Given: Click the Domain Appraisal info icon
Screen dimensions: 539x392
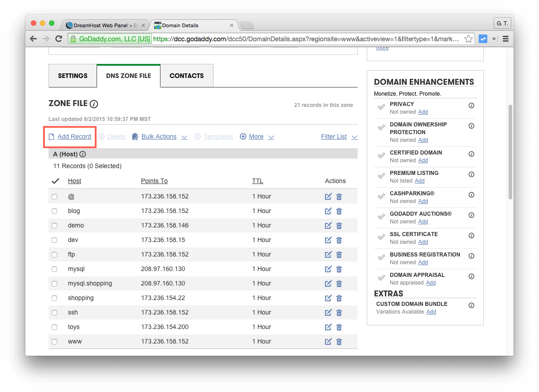Looking at the screenshot, I should click(x=471, y=276).
